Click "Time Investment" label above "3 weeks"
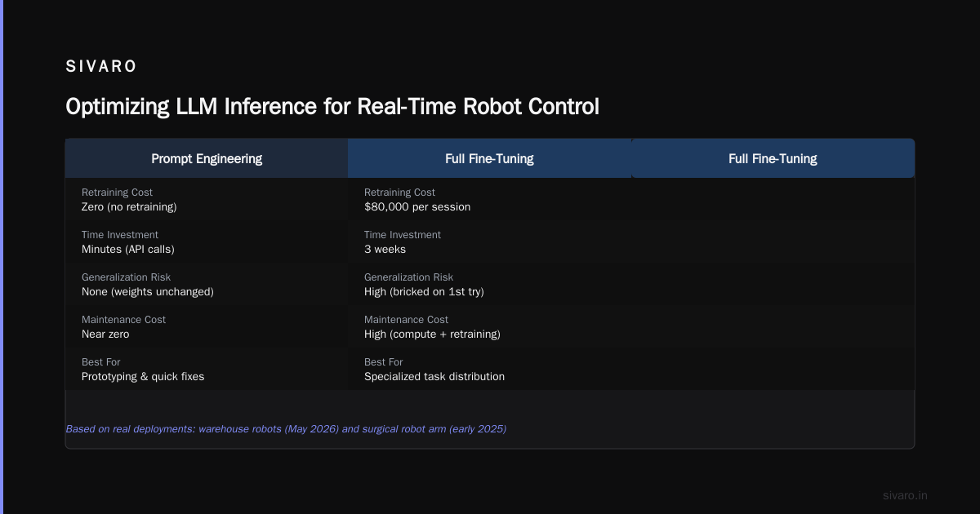 pyautogui.click(x=403, y=235)
